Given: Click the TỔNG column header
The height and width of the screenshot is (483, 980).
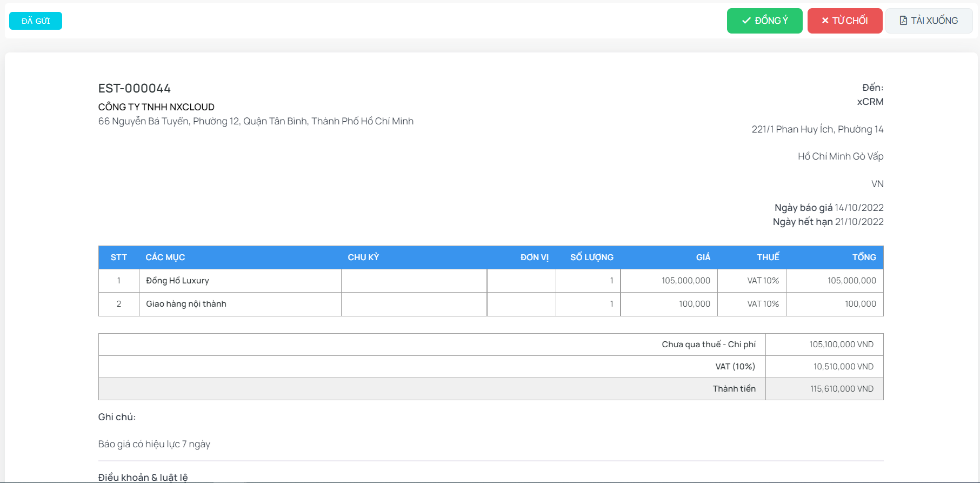Looking at the screenshot, I should [x=864, y=257].
